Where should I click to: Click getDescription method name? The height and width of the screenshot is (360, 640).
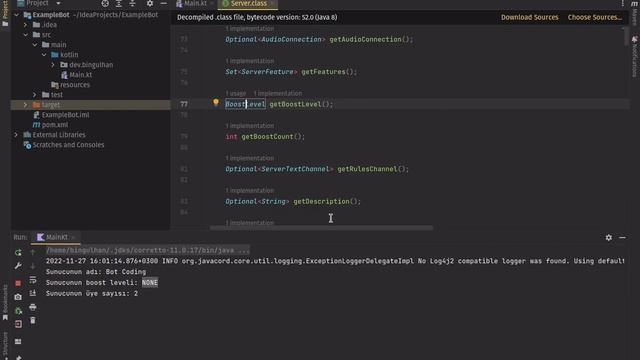point(321,201)
